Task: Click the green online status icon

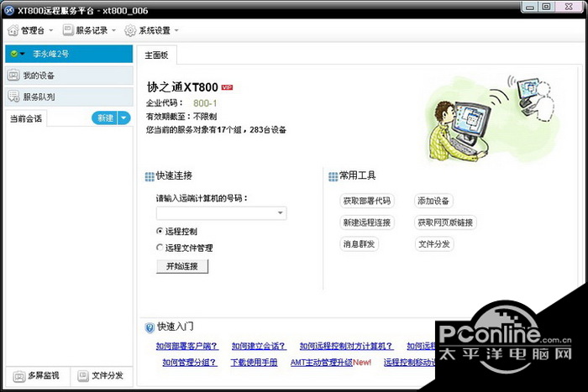Action: pos(13,54)
